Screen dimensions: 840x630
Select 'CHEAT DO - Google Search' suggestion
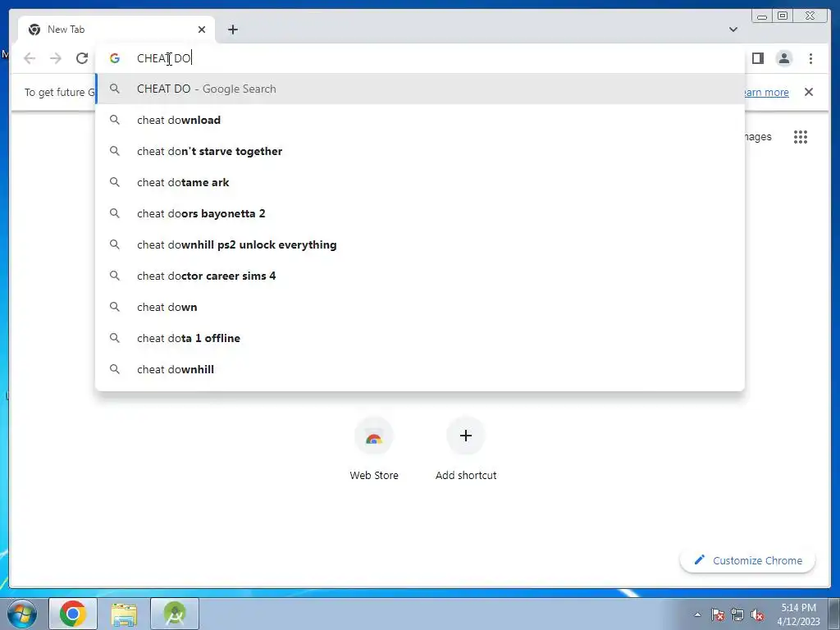pyautogui.click(x=420, y=89)
